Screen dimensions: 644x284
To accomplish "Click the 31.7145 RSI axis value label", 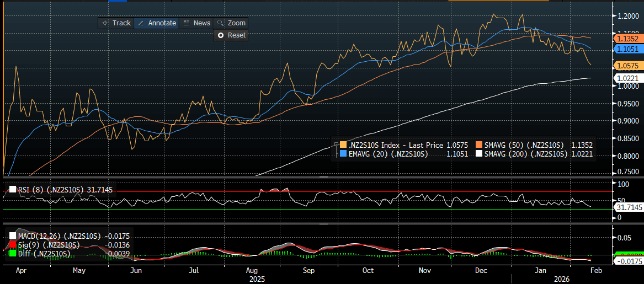I will tap(629, 207).
